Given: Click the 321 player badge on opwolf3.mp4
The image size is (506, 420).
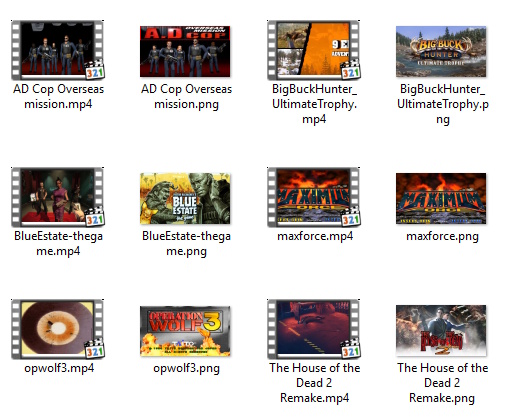Looking at the screenshot, I should pyautogui.click(x=94, y=348).
